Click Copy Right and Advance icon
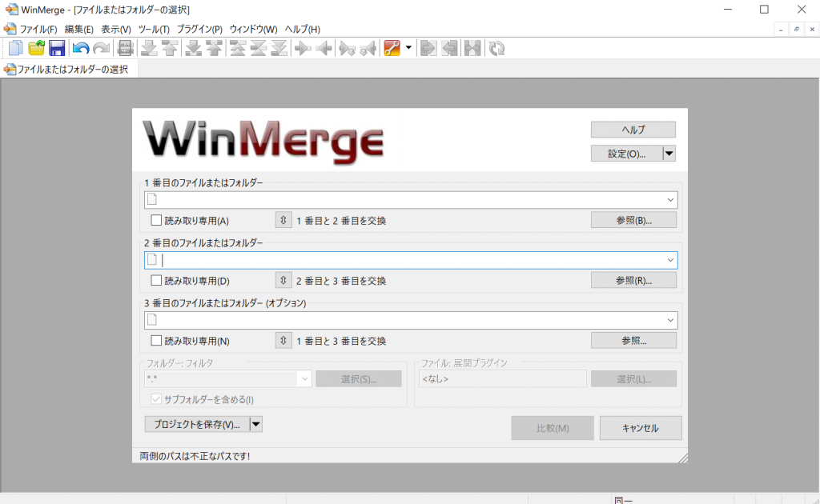Image resolution: width=820 pixels, height=504 pixels. point(348,49)
